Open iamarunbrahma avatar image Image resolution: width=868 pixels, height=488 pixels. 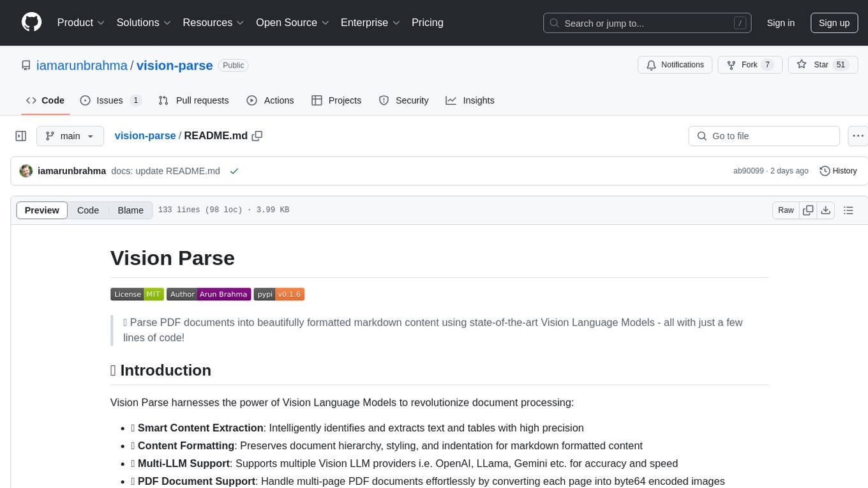26,171
